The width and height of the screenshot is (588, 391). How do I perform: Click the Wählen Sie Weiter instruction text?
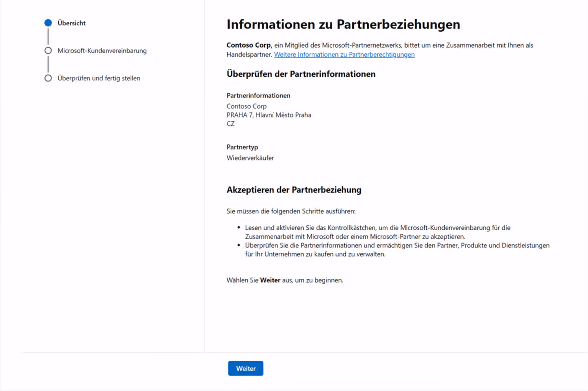pos(285,280)
